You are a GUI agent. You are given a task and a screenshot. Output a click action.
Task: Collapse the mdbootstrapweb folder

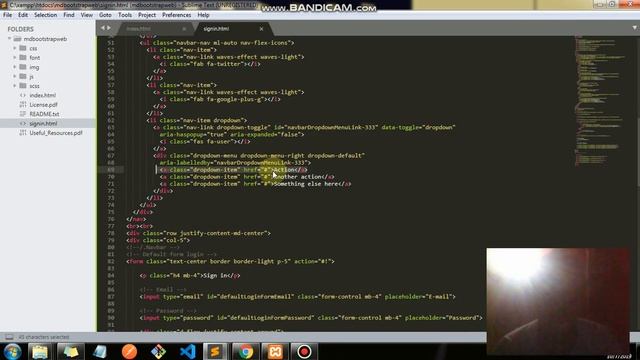pos(9,39)
